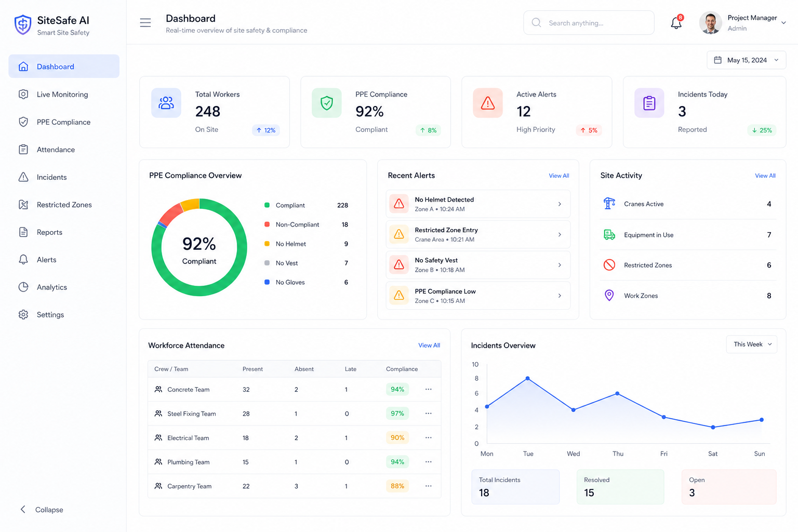Click the Total Incidents 18 card
This screenshot has width=798, height=532.
coord(515,487)
